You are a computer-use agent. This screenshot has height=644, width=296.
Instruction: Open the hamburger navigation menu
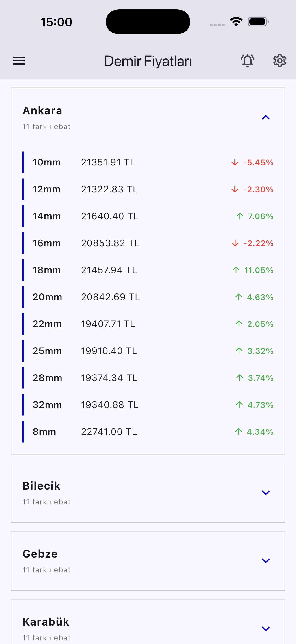coord(19,61)
